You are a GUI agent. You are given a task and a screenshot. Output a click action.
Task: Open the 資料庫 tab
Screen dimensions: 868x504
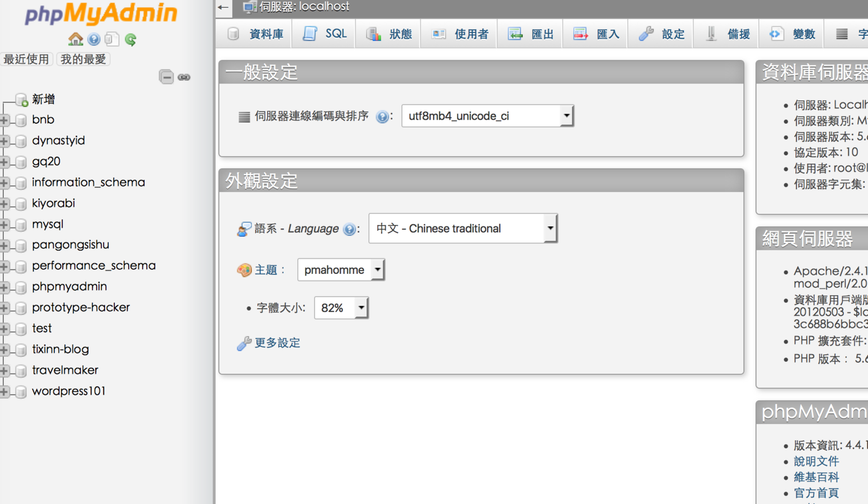[x=256, y=34]
